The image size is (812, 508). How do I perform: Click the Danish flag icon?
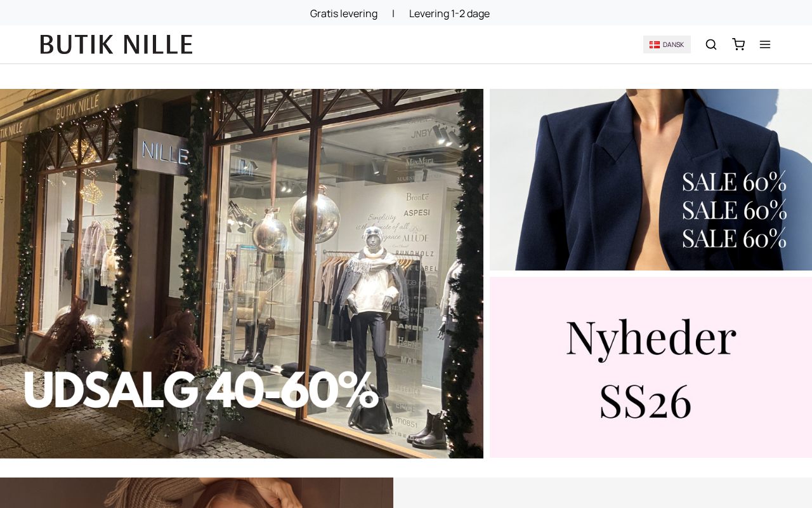click(655, 44)
